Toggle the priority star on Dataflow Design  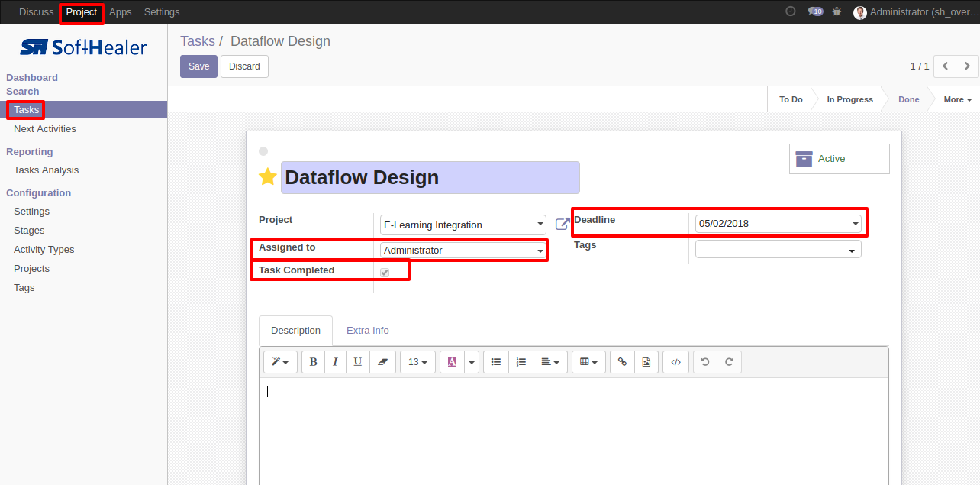click(x=267, y=177)
